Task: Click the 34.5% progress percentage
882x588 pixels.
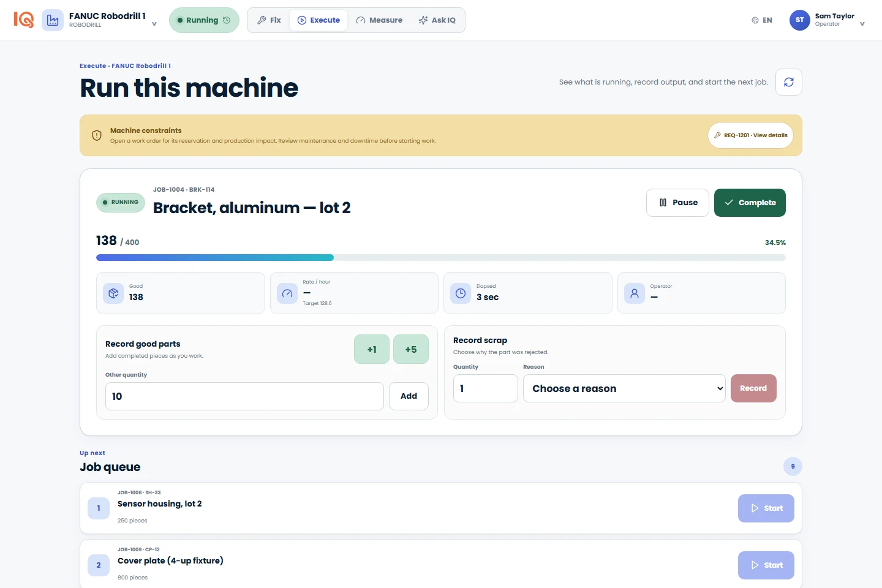Action: (775, 243)
